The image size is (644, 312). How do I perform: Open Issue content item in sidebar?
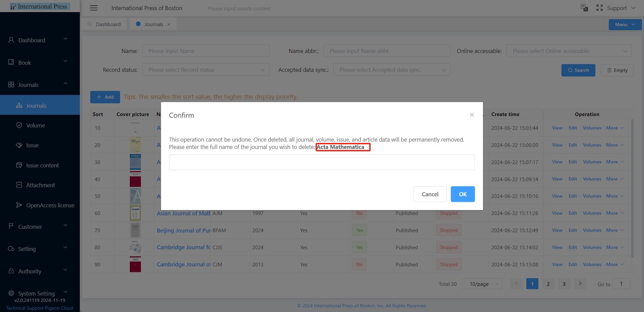coord(40,165)
